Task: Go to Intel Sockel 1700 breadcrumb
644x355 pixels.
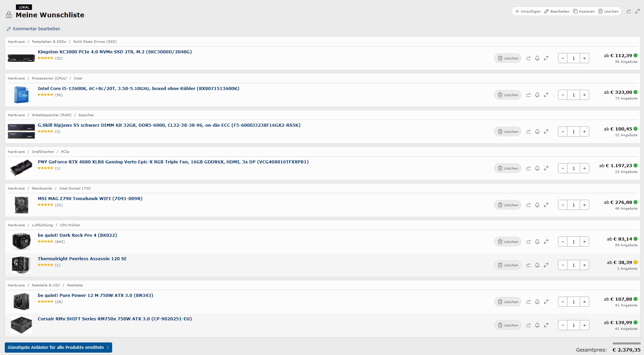Action: click(75, 189)
